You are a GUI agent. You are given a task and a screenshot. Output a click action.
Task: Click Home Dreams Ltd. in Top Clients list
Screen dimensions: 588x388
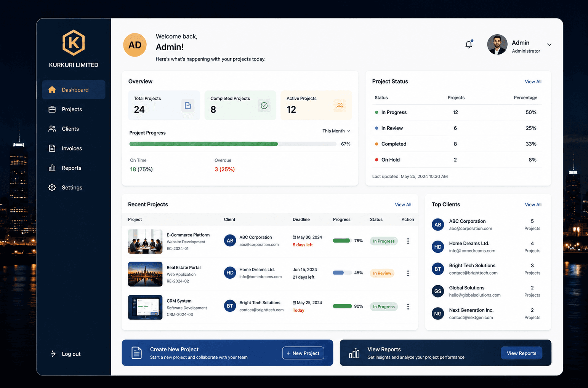click(x=469, y=243)
